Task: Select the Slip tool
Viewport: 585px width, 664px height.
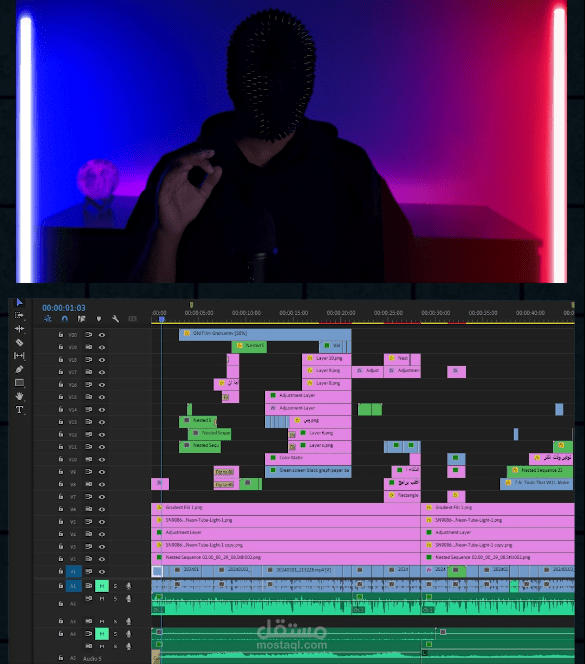Action: click(x=19, y=356)
